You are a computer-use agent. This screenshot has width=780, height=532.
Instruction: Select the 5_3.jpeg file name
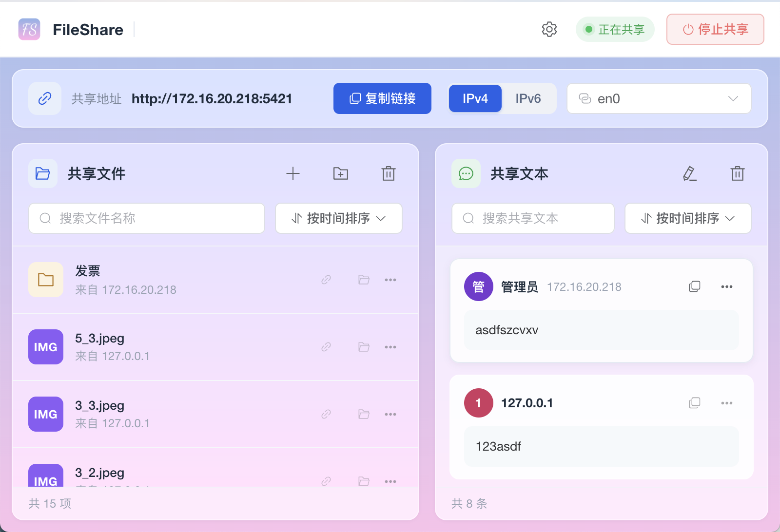tap(100, 338)
